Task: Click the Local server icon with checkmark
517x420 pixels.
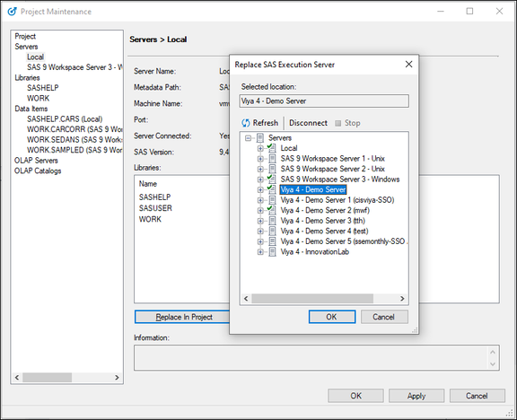Action: click(x=272, y=148)
